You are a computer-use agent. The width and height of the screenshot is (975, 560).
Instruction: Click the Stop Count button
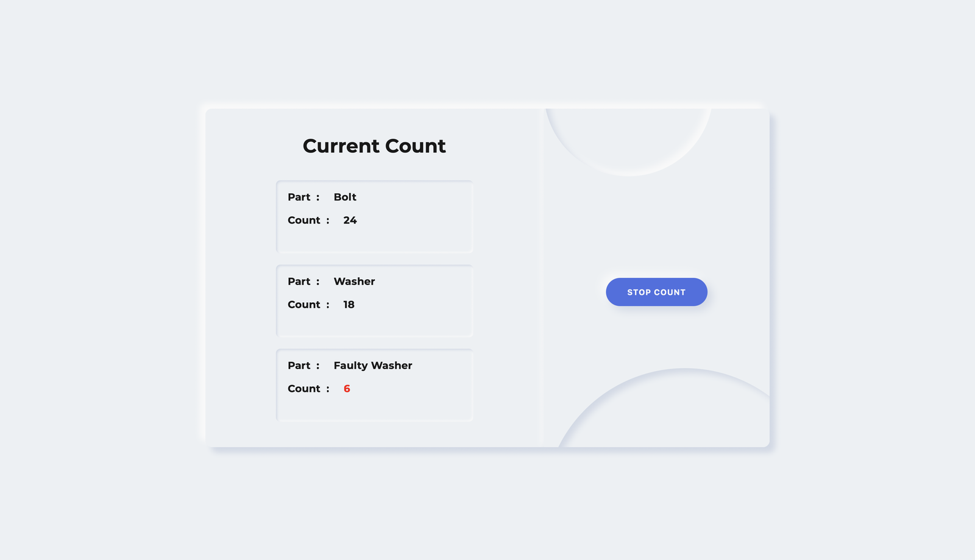(656, 292)
